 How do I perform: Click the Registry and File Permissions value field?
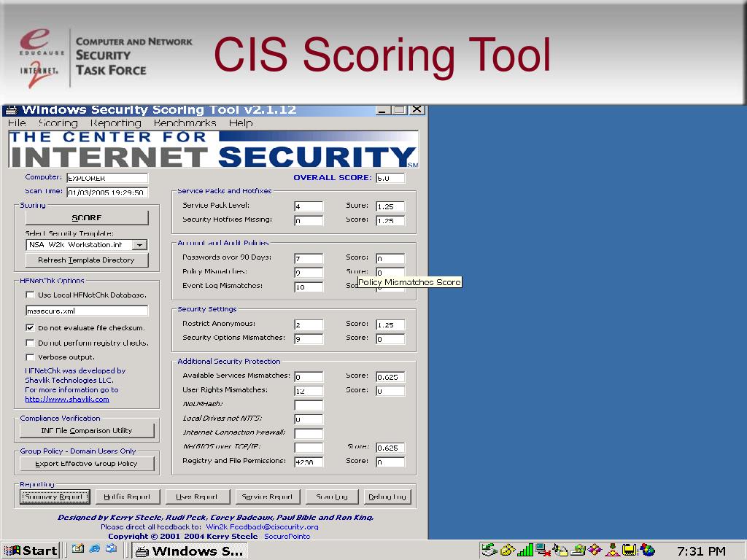click(x=309, y=462)
